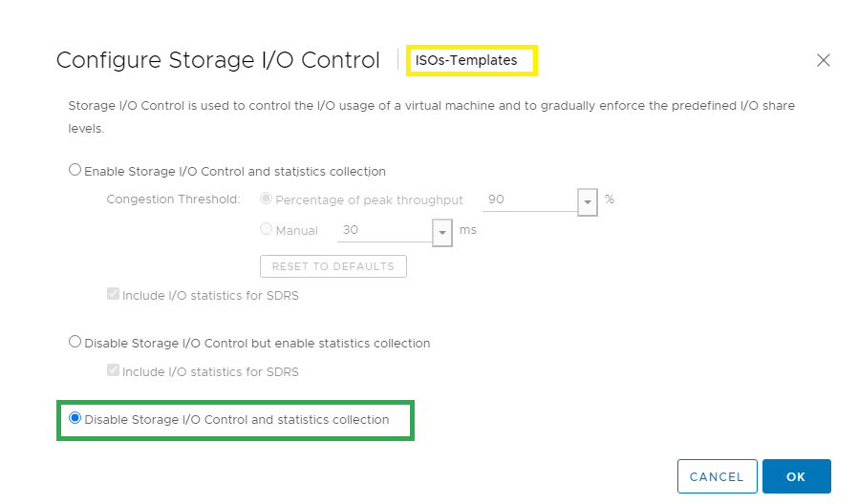Viewport: 858px width, 504px height.
Task: Toggle Include I/O statistics for SDRS under Disable
Action: (x=114, y=370)
